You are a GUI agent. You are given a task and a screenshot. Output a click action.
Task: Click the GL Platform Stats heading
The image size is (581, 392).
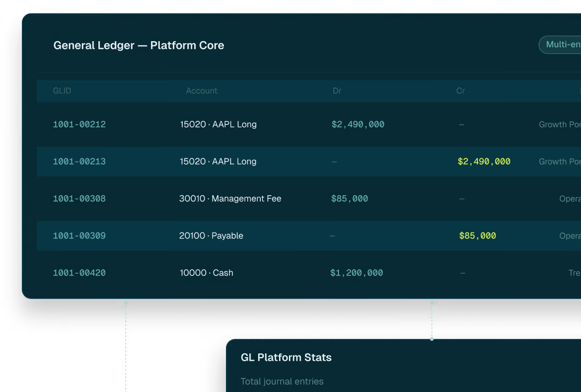click(x=286, y=357)
